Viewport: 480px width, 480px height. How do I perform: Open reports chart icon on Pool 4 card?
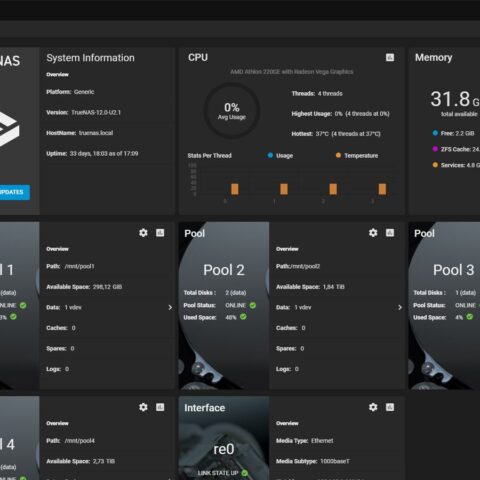coord(160,407)
